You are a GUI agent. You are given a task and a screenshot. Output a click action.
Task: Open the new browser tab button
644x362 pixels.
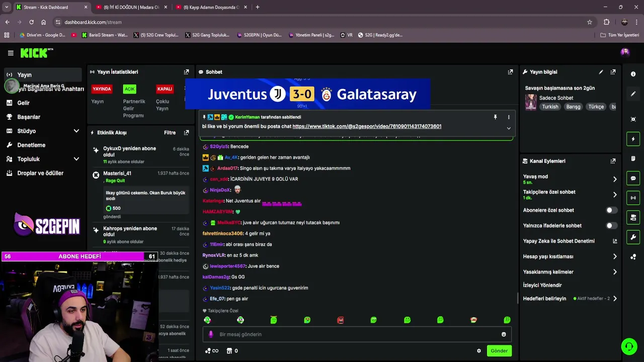pyautogui.click(x=258, y=7)
